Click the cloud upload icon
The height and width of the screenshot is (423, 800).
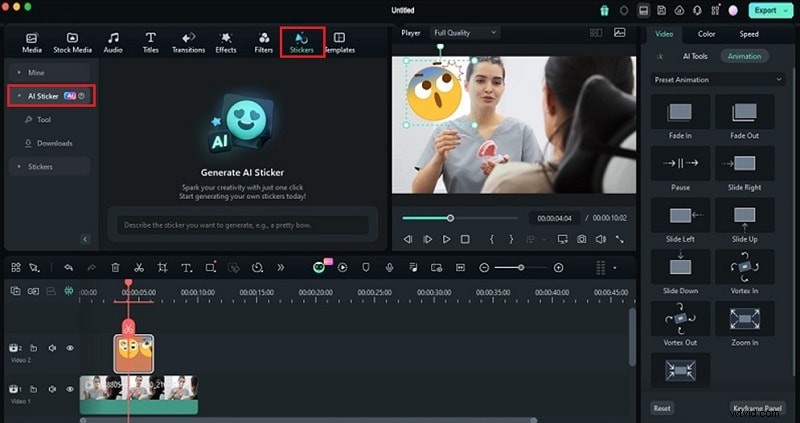pos(679,10)
